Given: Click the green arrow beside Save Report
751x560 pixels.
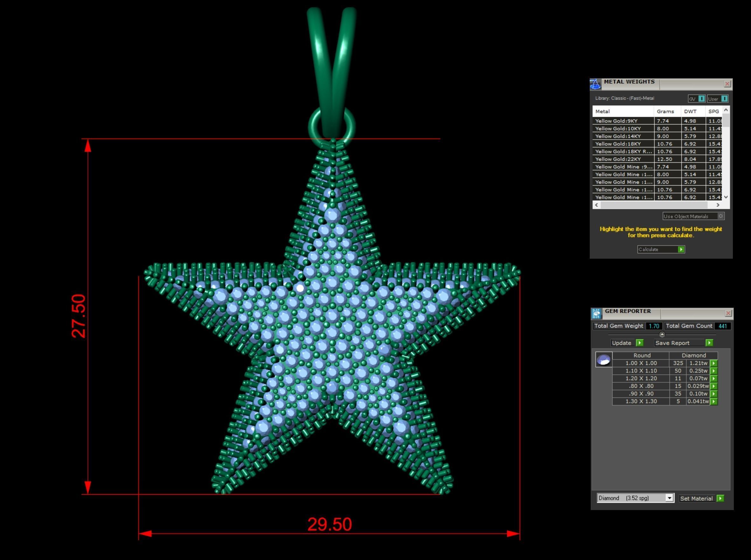Looking at the screenshot, I should tap(709, 343).
